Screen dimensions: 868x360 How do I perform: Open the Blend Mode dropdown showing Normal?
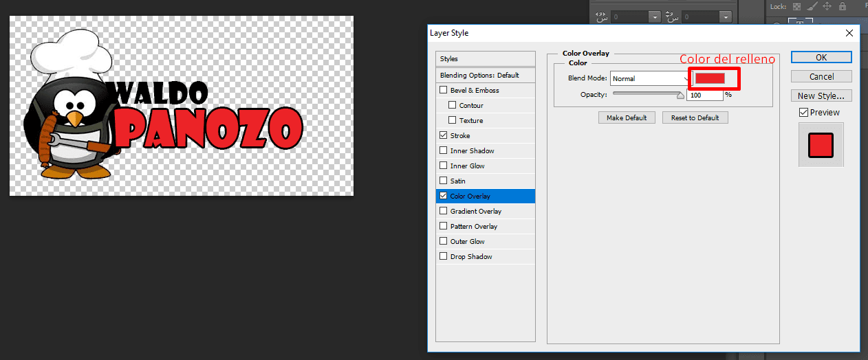650,78
